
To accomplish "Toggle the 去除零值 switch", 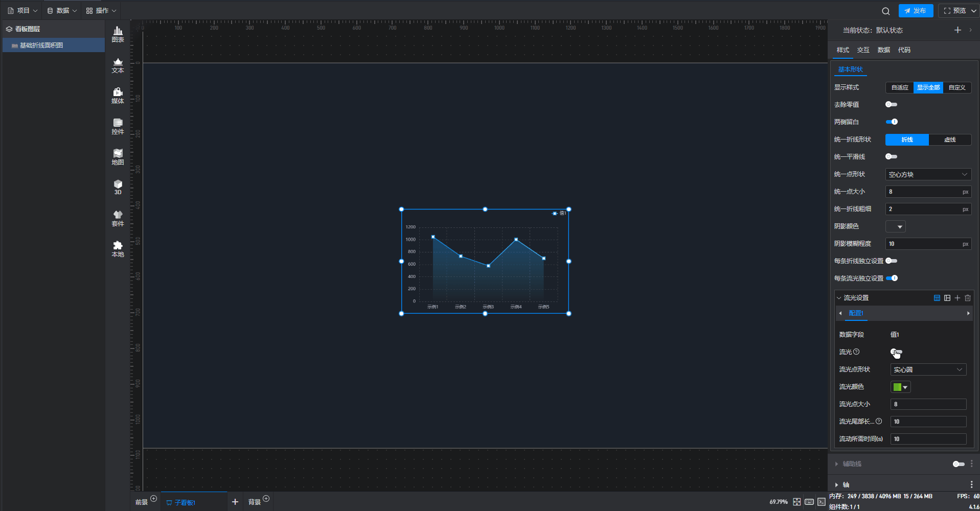I will tap(891, 105).
